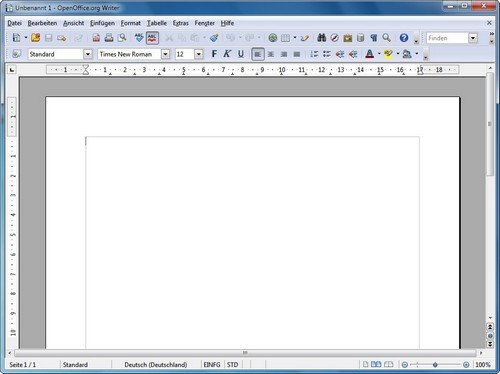Image resolution: width=500 pixels, height=374 pixels.
Task: Click the Format Paintbrush icon
Action: (214, 38)
